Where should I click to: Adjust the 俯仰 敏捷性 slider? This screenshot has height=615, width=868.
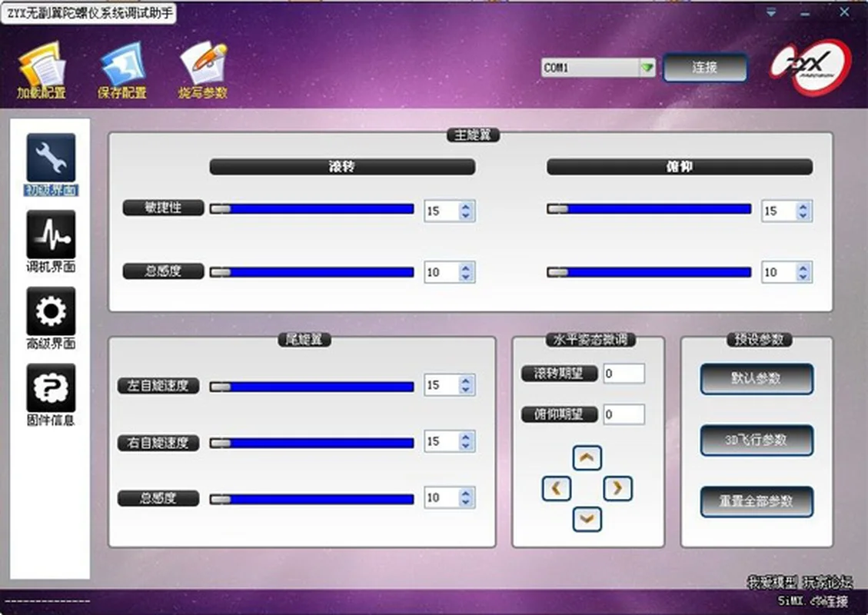(x=650, y=209)
